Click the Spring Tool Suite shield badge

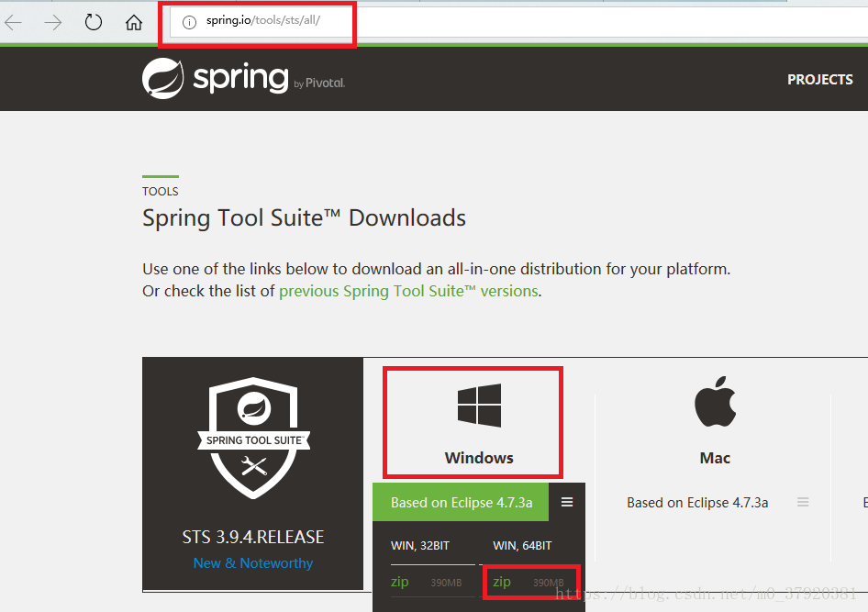253,438
